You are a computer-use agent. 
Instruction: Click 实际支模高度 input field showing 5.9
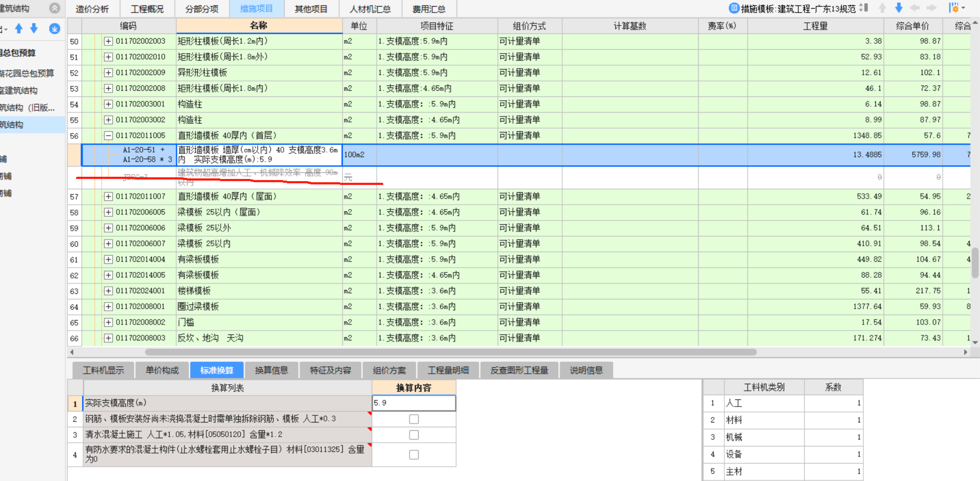click(414, 403)
